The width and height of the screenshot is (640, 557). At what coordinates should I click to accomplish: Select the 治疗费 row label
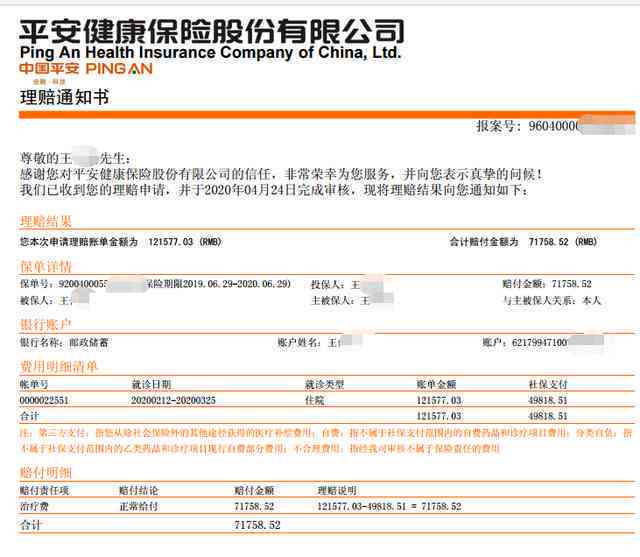pos(34,506)
